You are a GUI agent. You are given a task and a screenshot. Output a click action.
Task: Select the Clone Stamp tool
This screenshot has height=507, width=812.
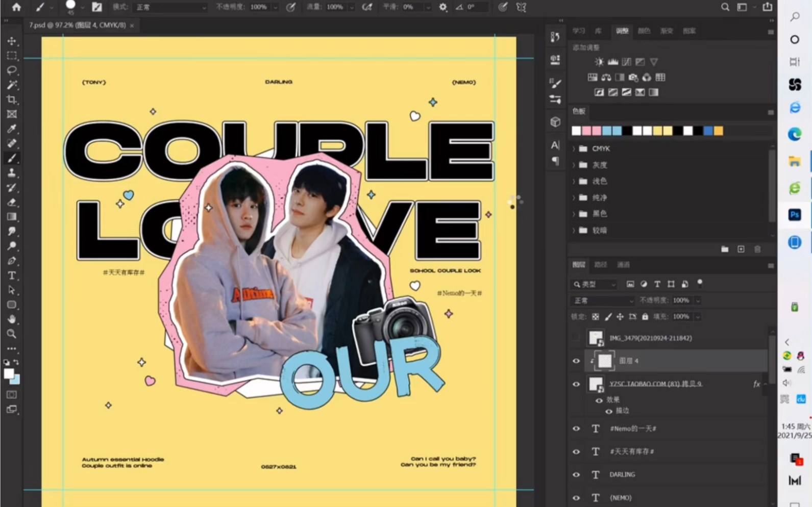click(x=11, y=173)
